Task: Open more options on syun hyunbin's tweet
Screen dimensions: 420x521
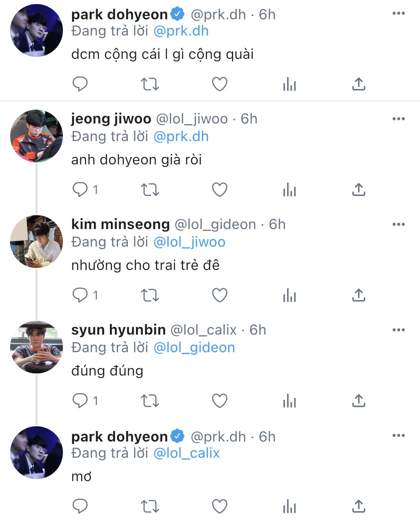Action: click(x=398, y=330)
